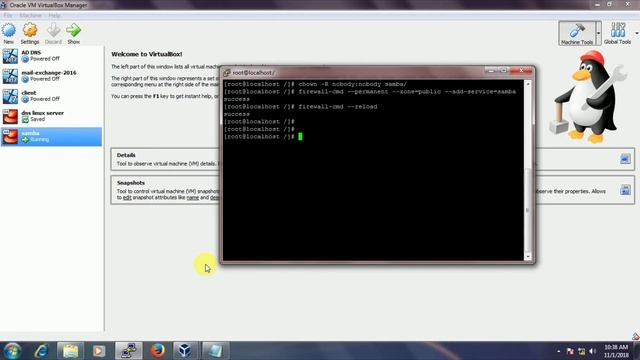Click the PuTTY icon in terminal title bar

pos(227,73)
